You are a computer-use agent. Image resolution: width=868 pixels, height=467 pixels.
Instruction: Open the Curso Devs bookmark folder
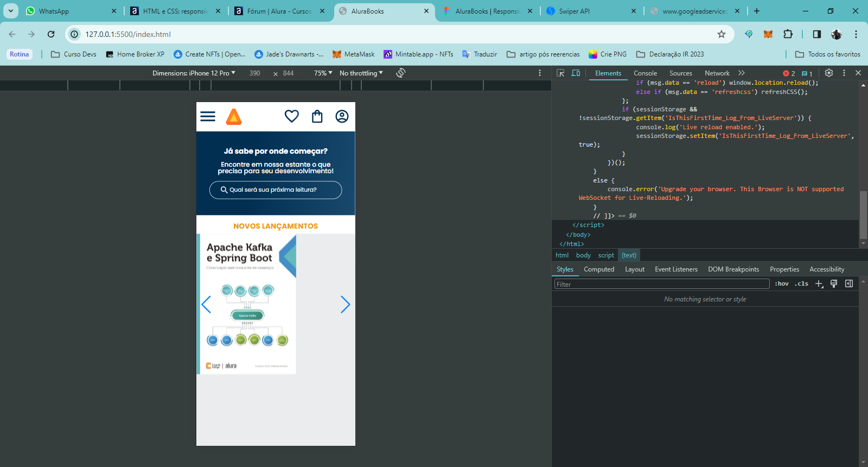[x=73, y=54]
